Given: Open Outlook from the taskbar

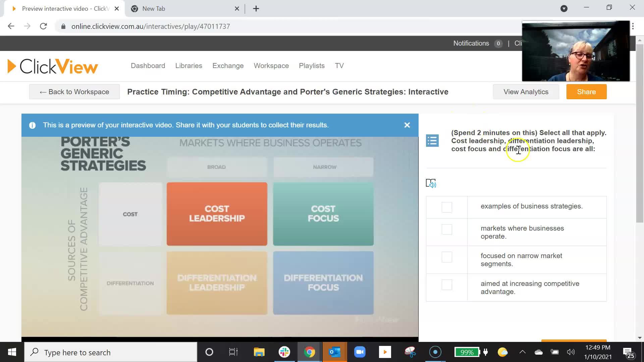Looking at the screenshot, I should pos(334,352).
